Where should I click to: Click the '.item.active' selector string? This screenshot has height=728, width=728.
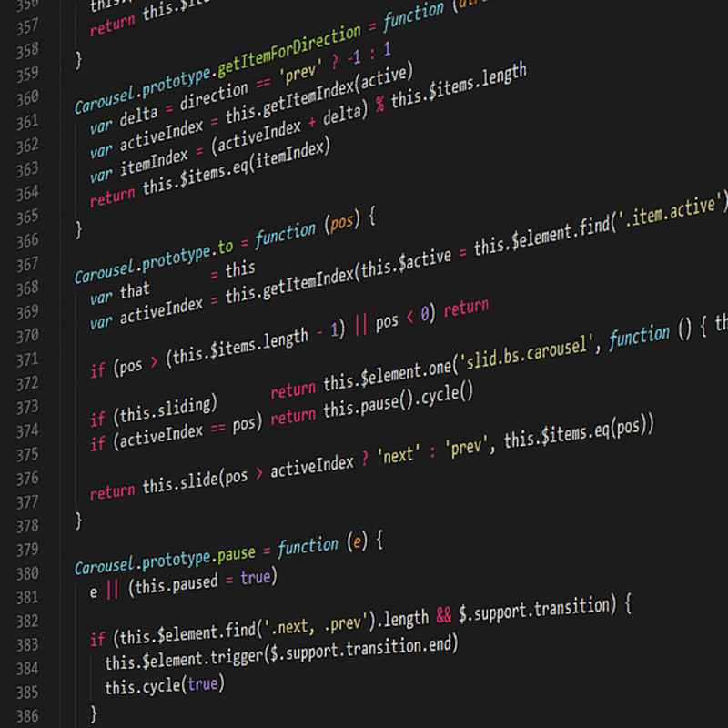(679, 207)
